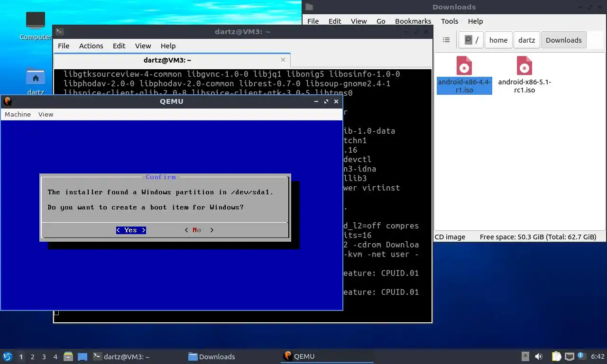607x364 pixels.
Task: Open Help menu in the terminal
Action: coord(168,46)
